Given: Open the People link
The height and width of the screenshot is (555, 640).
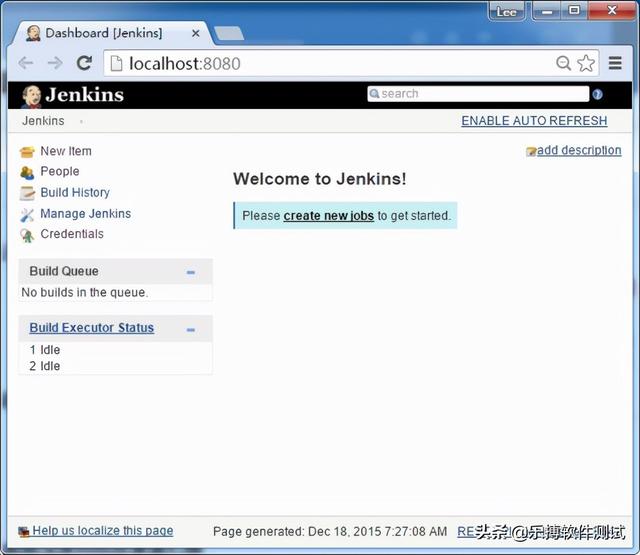Looking at the screenshot, I should 60,171.
